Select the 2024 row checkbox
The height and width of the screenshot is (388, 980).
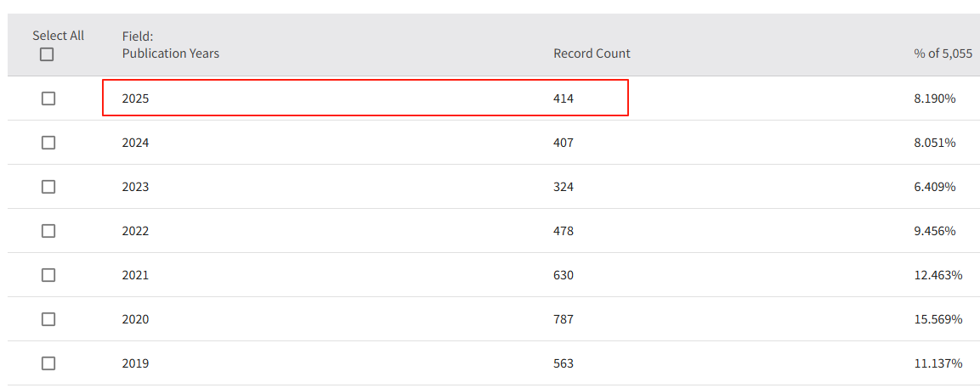[x=48, y=143]
